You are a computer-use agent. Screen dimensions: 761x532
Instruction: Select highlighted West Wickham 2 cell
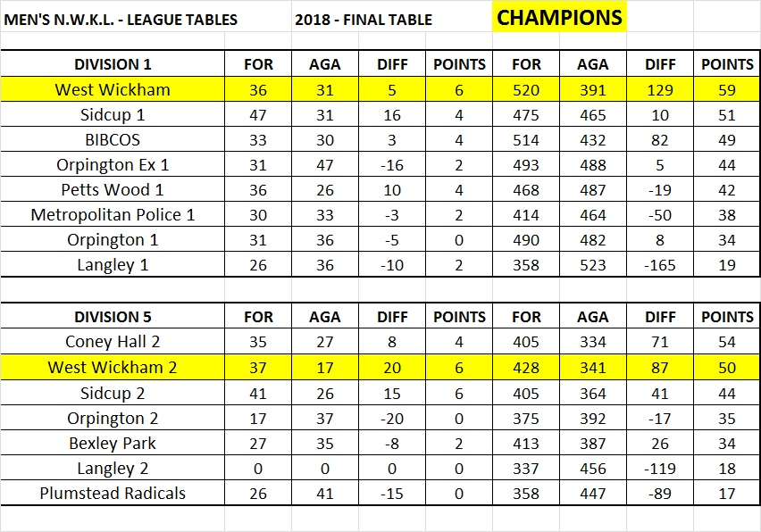(113, 367)
